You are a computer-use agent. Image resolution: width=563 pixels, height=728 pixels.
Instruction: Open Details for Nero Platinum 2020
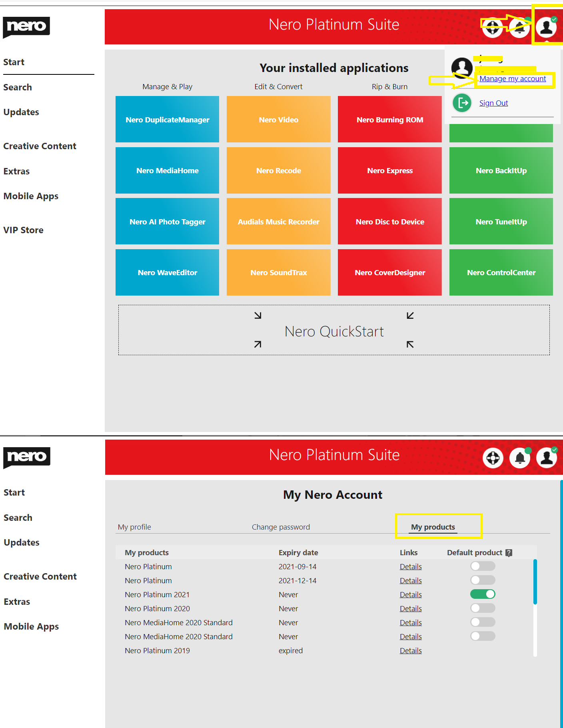[x=411, y=609]
